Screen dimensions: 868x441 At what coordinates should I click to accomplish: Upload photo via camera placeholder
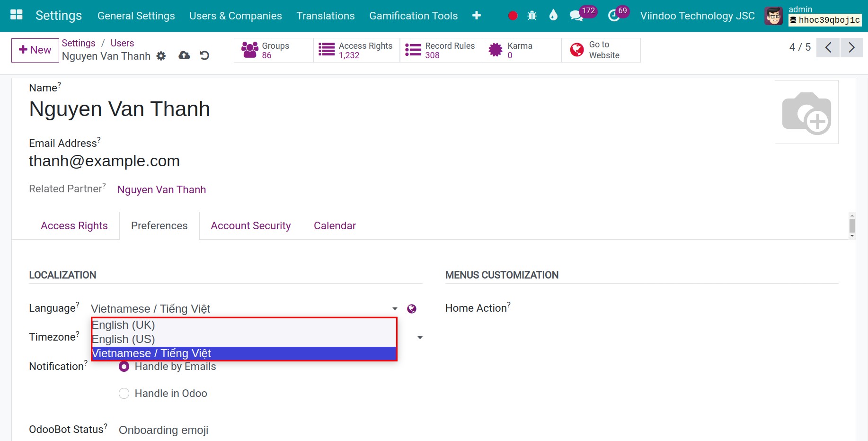click(x=806, y=112)
